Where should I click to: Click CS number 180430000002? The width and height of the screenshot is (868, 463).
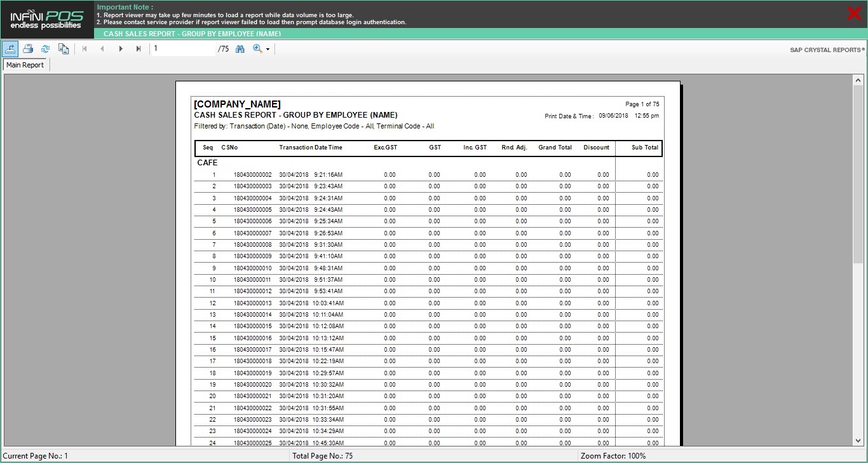pyautogui.click(x=252, y=175)
